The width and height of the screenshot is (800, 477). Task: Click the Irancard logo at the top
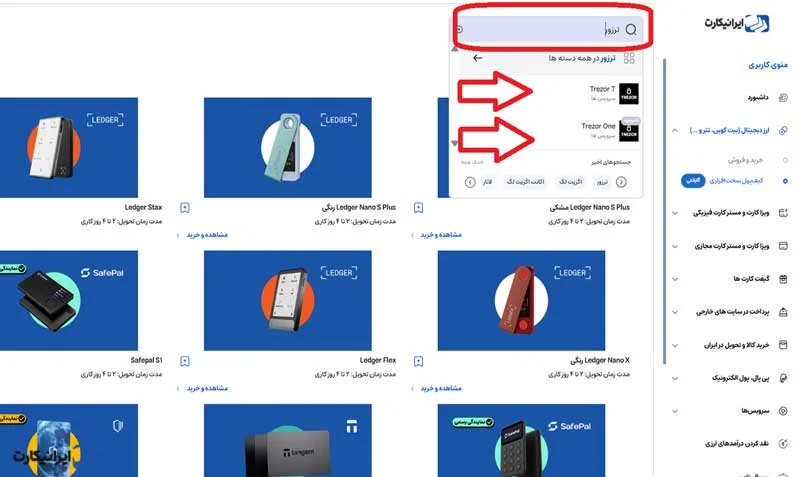point(737,23)
